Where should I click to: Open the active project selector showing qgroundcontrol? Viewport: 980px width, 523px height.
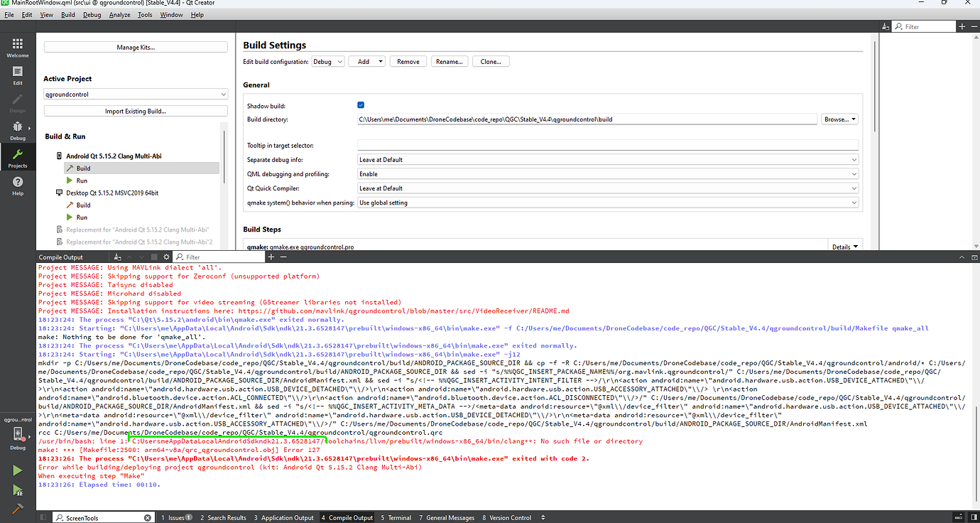pos(135,93)
